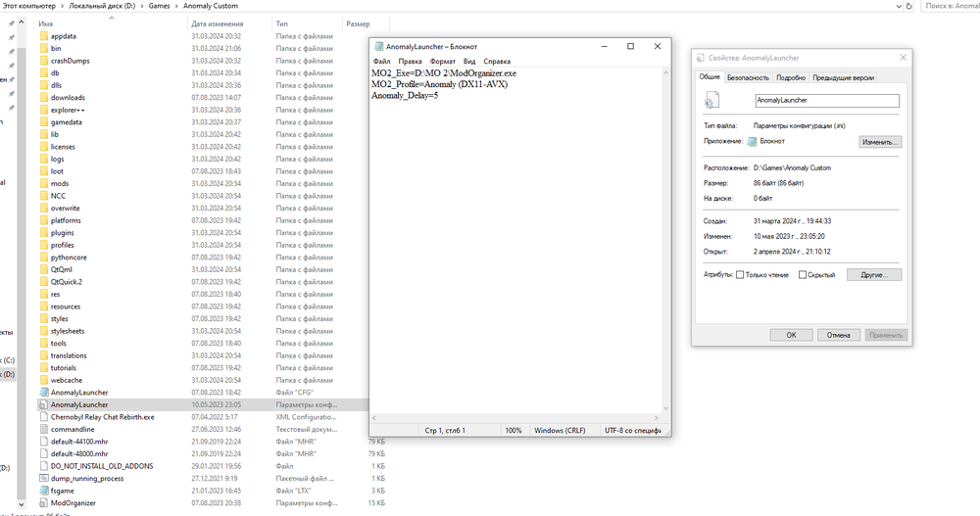Confirm Properties dialog with OK

tap(791, 335)
